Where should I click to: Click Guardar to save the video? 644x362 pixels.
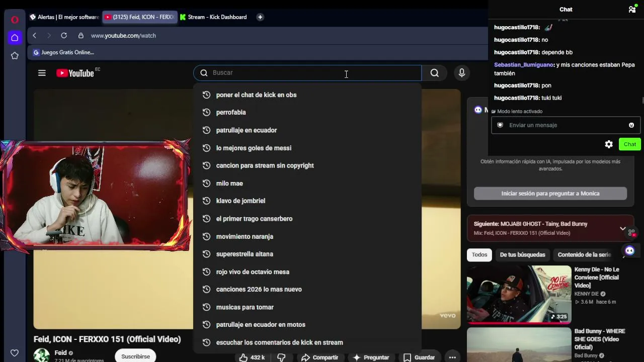click(x=420, y=357)
